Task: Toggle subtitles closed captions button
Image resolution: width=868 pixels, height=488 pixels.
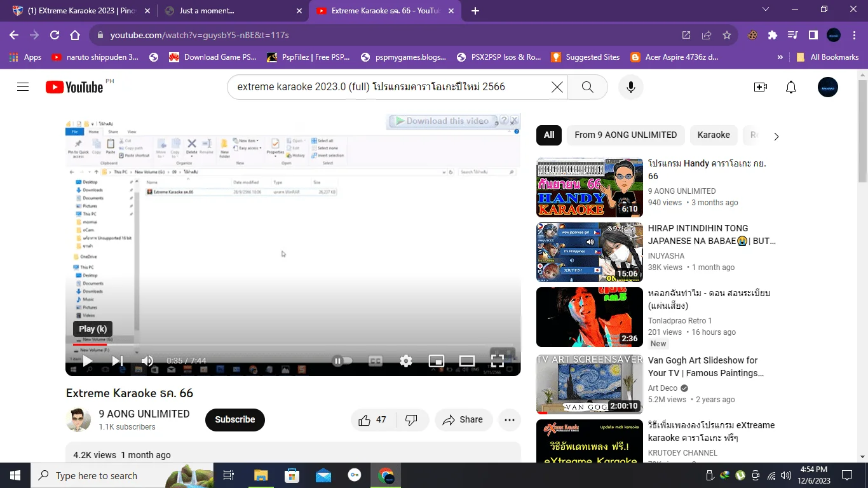Action: (x=376, y=361)
